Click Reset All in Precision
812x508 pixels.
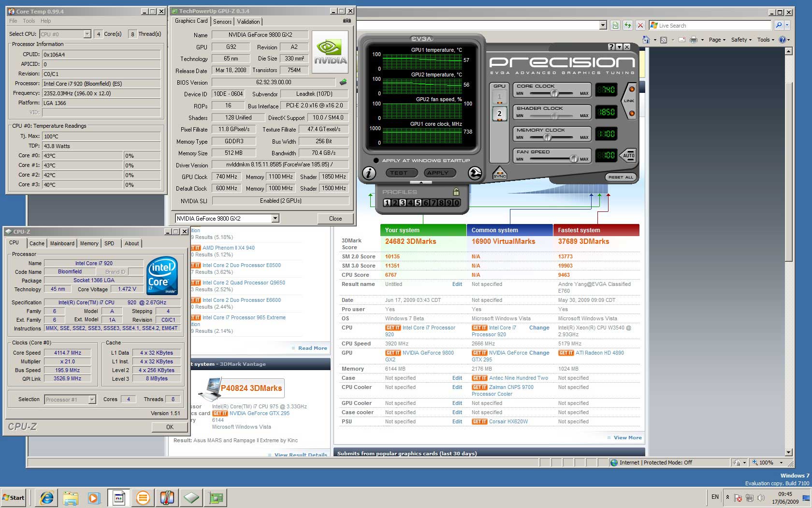pos(621,177)
